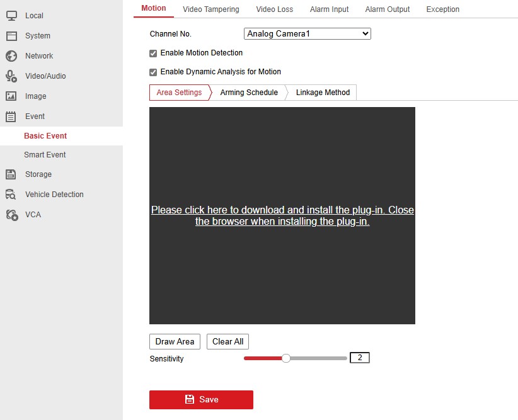Screen dimensions: 518x420
Task: Open Smart Event submenu item
Action: (45, 155)
